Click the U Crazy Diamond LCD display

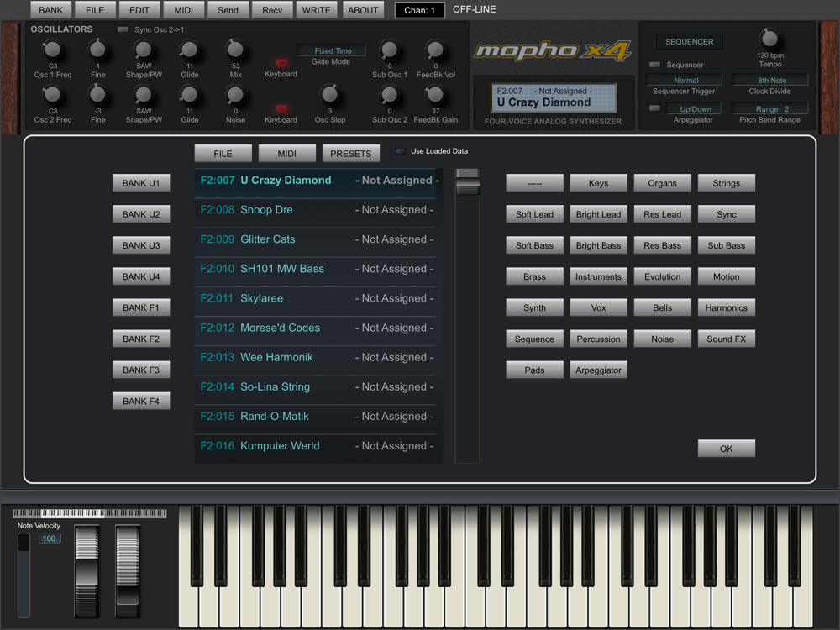coord(554,97)
